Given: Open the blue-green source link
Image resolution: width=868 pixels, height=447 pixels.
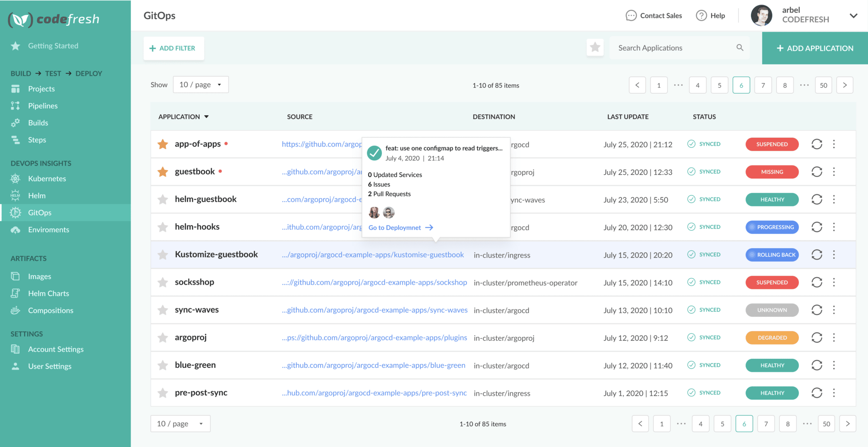Looking at the screenshot, I should coord(373,365).
